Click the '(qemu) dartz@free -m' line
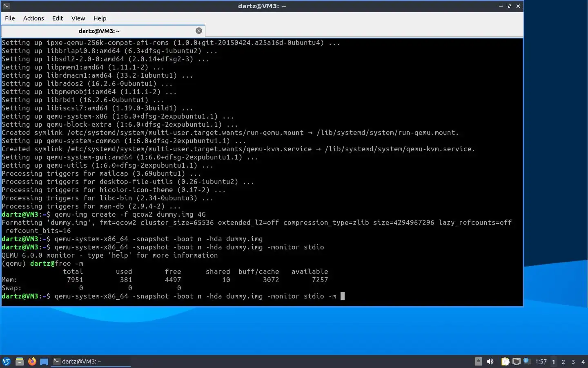 42,263
